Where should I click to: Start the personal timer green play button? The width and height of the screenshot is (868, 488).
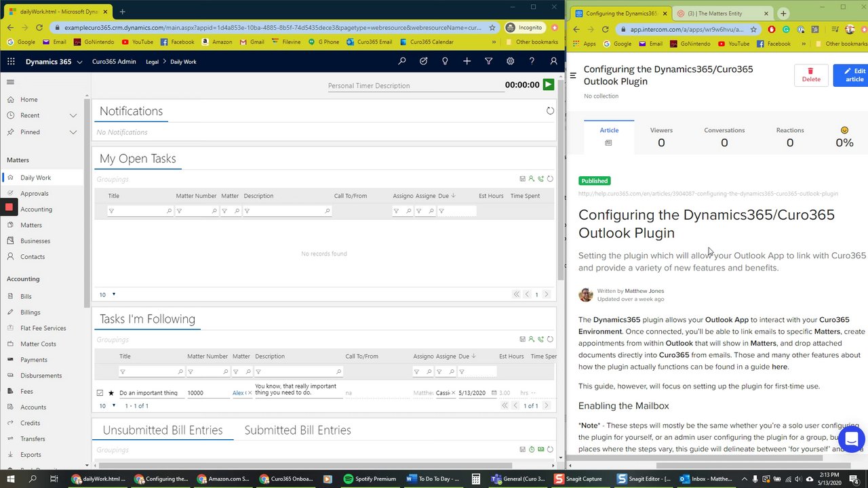click(x=549, y=85)
